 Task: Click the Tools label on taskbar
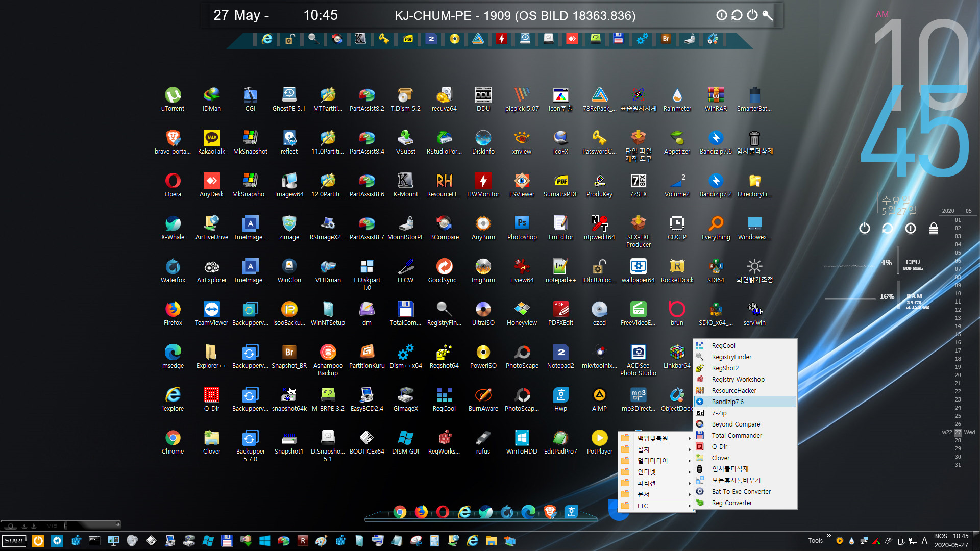[815, 541]
